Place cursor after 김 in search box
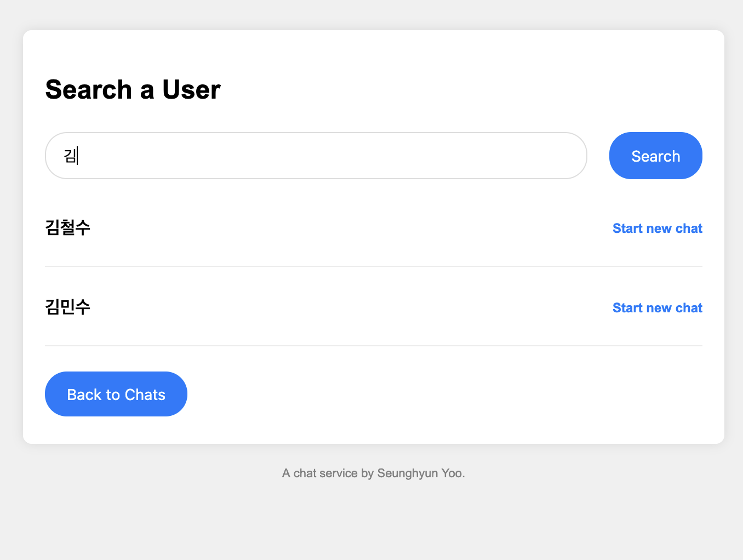 point(78,156)
